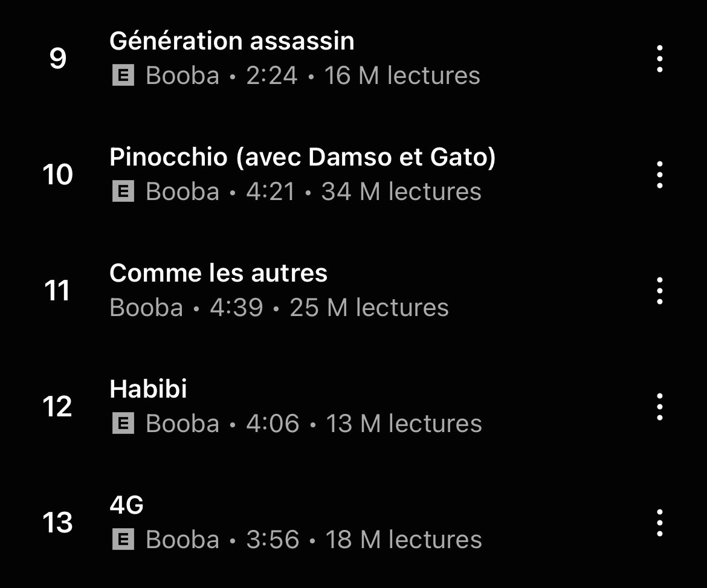
Task: Open more options for Pinocchio track
Action: (x=659, y=175)
